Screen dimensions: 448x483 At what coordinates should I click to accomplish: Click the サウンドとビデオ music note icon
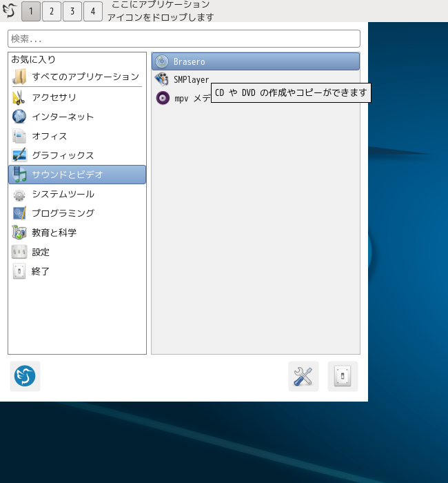19,175
